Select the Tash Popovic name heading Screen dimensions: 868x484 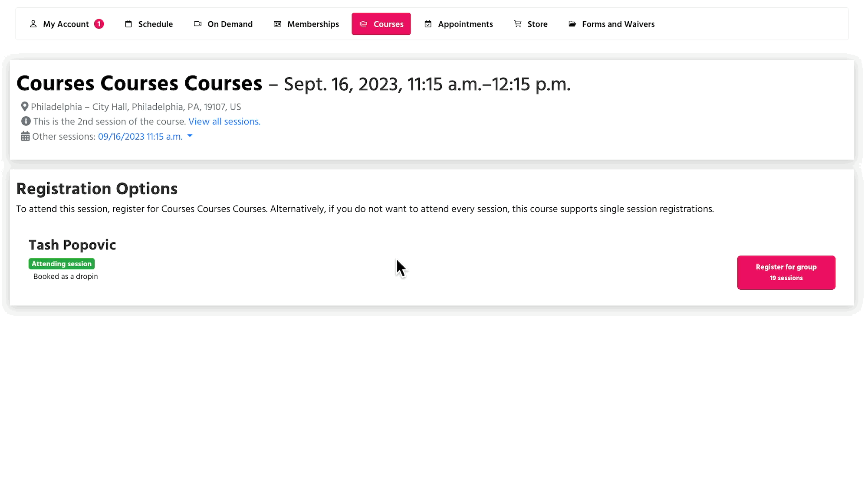[x=72, y=245]
